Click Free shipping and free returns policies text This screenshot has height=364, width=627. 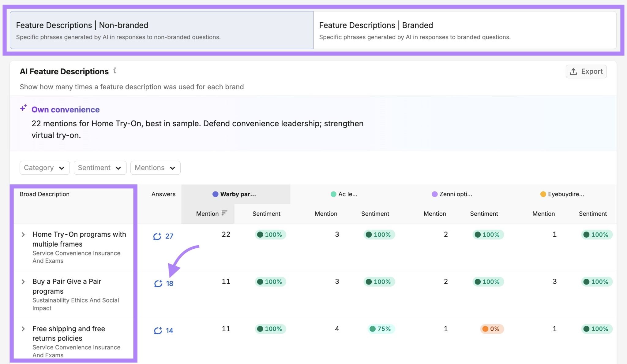69,333
